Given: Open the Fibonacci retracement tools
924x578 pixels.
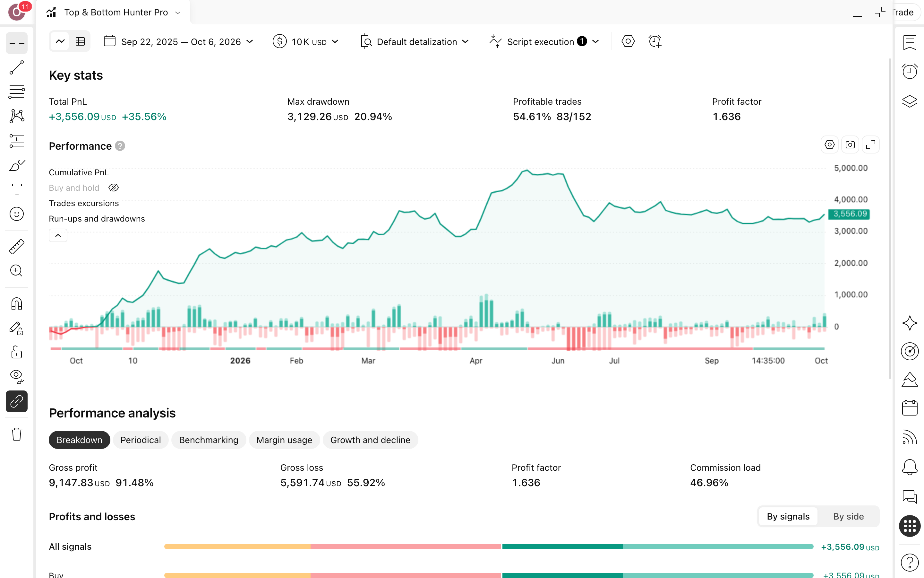Looking at the screenshot, I should click(16, 92).
